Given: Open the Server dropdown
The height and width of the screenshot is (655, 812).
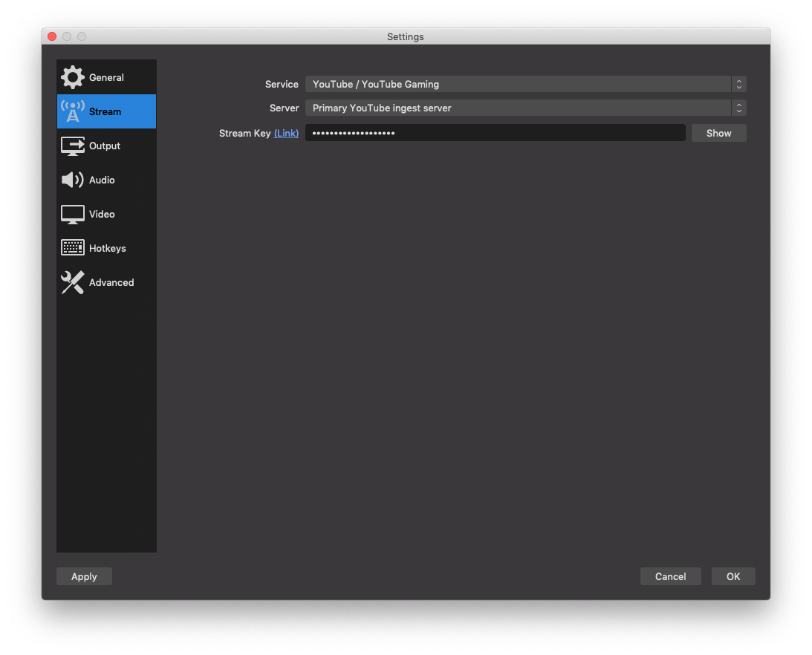Looking at the screenshot, I should click(526, 108).
